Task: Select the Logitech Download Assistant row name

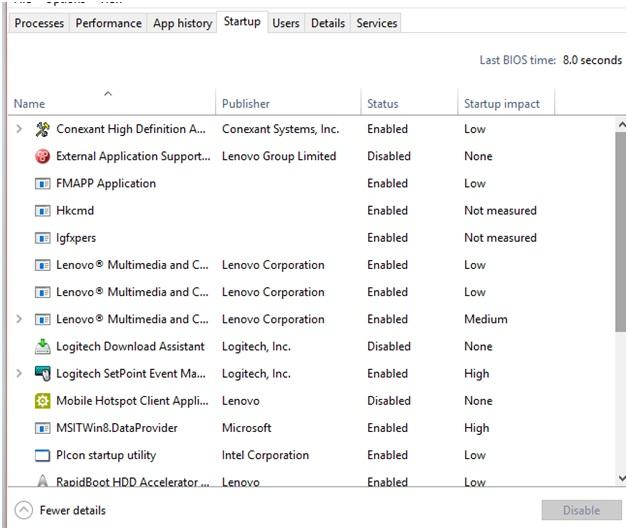Action: pyautogui.click(x=130, y=347)
